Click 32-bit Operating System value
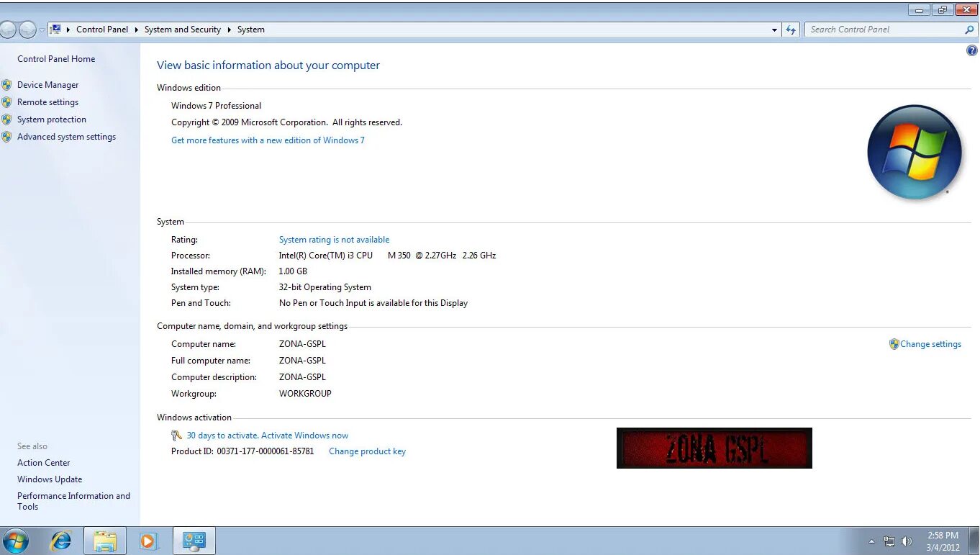The width and height of the screenshot is (980, 555). click(x=325, y=287)
